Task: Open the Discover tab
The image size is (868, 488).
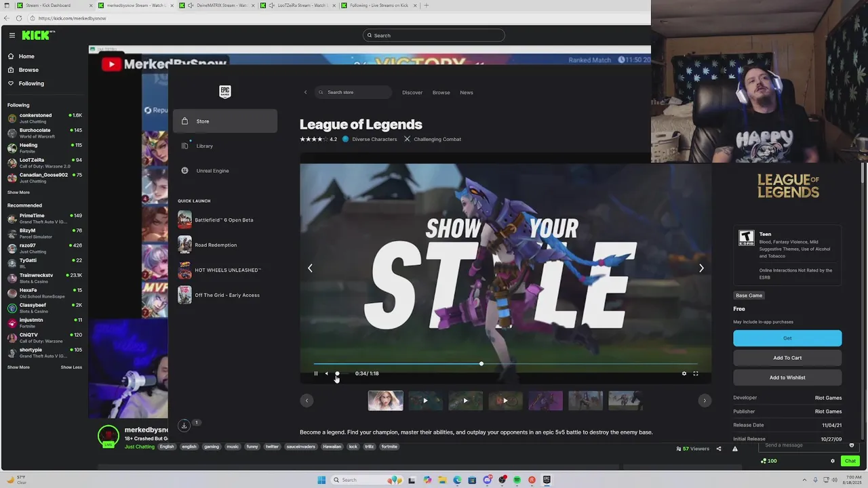Action: pos(412,92)
